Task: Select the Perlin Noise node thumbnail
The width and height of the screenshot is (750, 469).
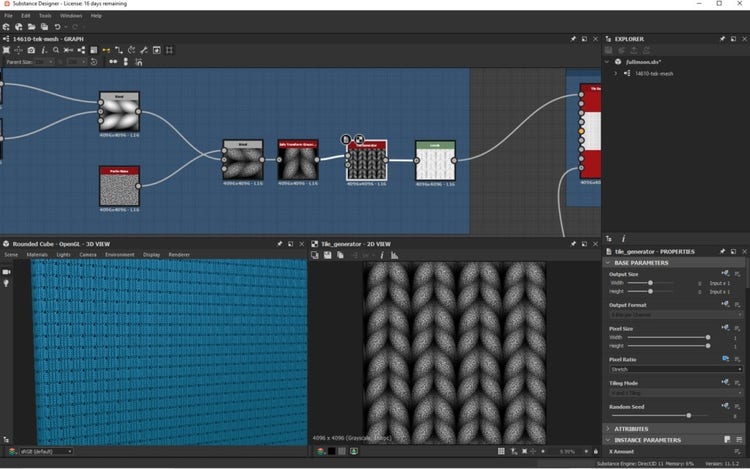Action: pyautogui.click(x=120, y=186)
